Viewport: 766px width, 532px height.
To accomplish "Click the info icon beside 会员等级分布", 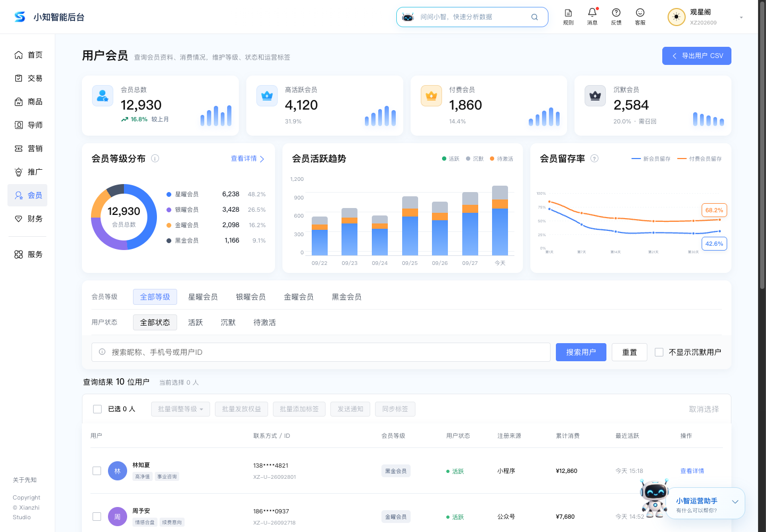I will 155,158.
